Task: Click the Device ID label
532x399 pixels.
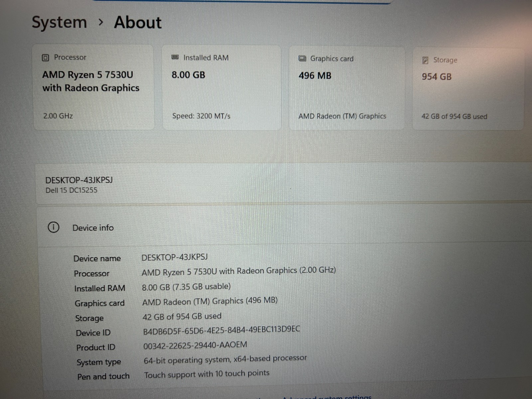Action: point(93,333)
